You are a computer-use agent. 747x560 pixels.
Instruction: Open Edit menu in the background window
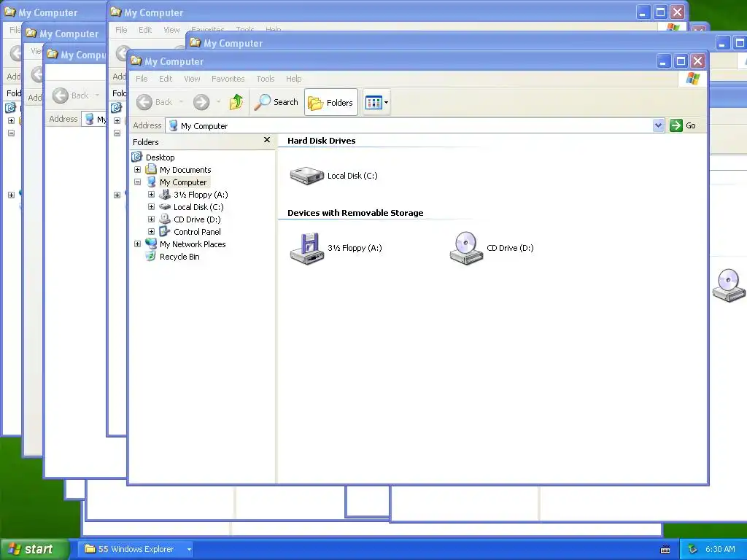pos(145,29)
